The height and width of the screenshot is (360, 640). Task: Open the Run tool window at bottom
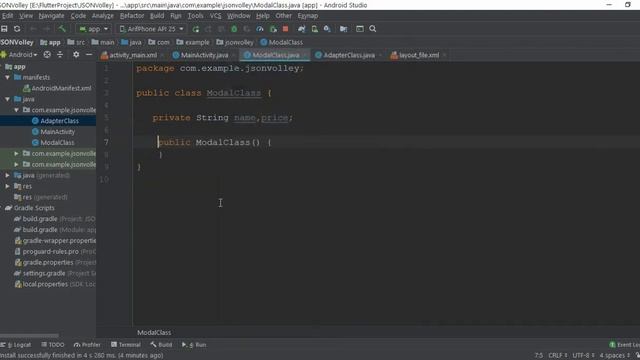coord(194,345)
